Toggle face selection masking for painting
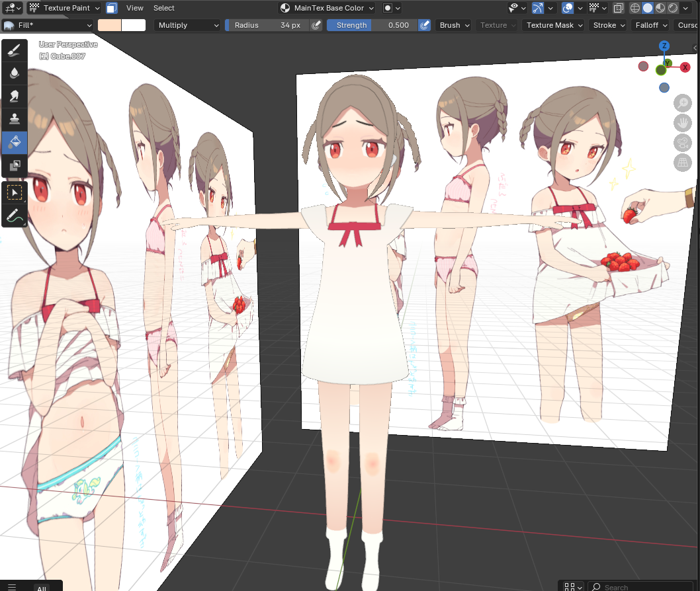 point(112,8)
